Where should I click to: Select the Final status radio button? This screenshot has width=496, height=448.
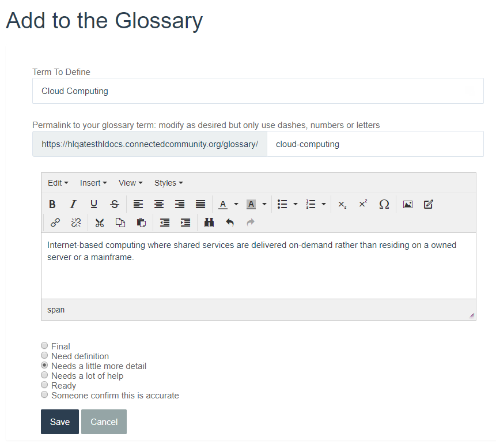(44, 345)
